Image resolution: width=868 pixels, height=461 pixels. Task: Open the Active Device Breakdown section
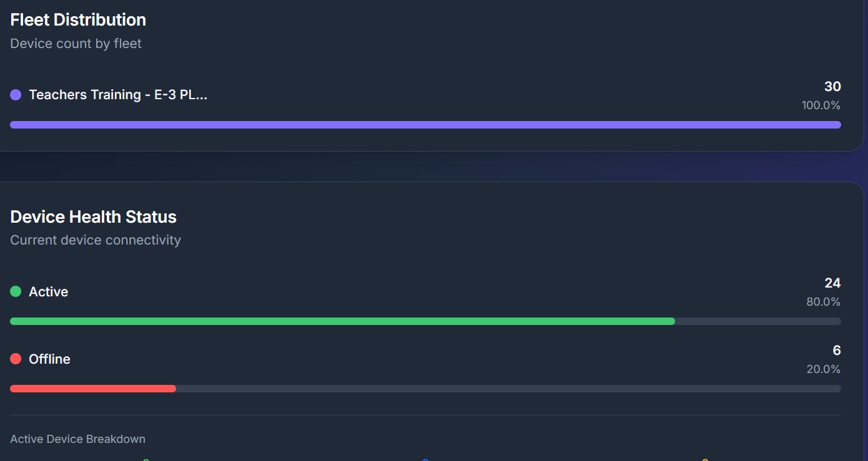(x=77, y=439)
